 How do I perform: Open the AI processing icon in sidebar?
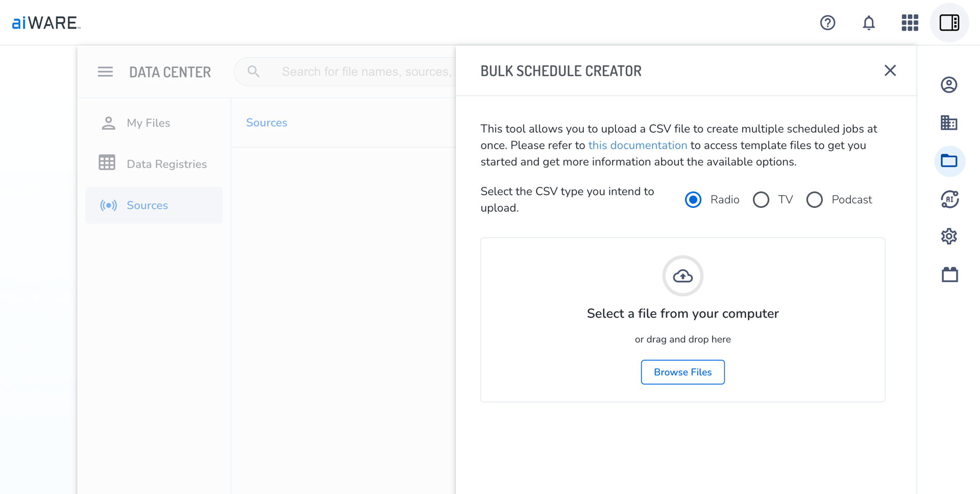(x=949, y=199)
